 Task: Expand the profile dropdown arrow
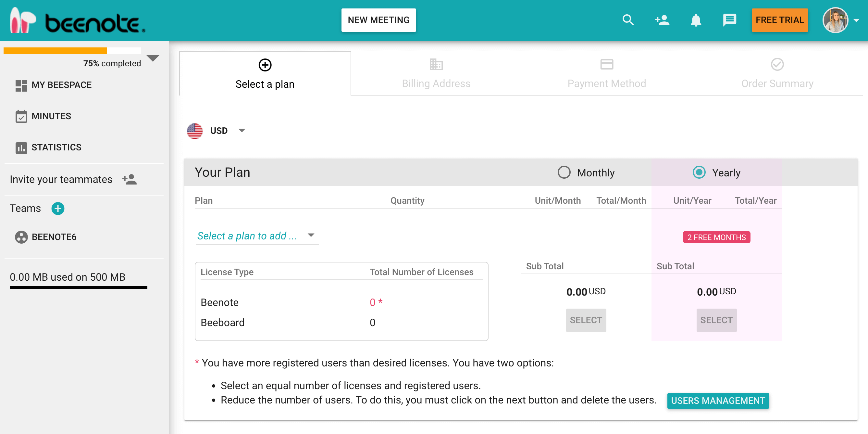pos(856,20)
